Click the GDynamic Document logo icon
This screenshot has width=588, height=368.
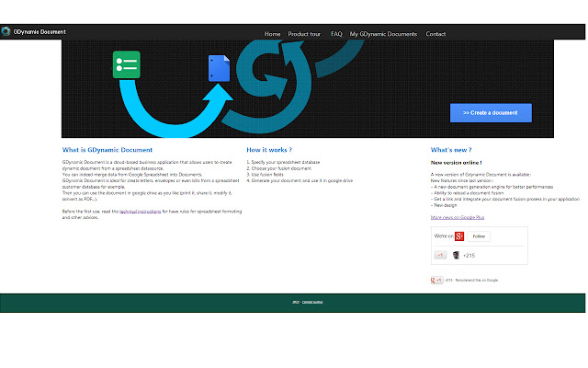pos(6,31)
